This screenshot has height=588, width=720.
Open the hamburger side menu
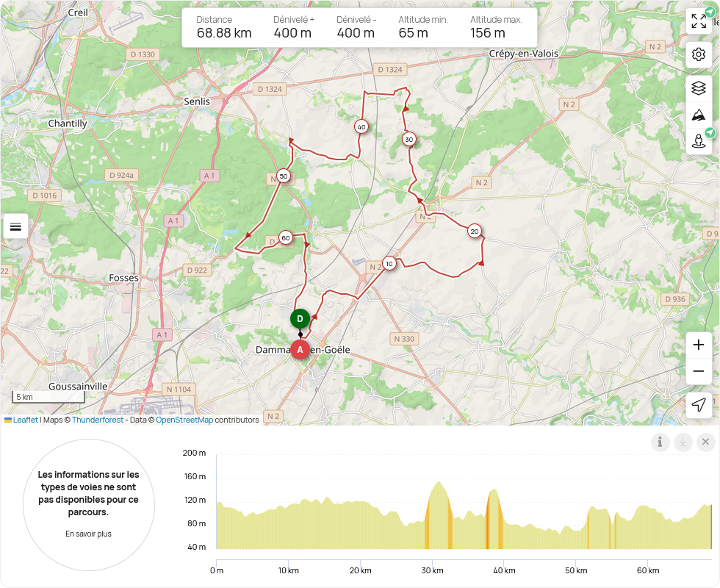(15, 226)
